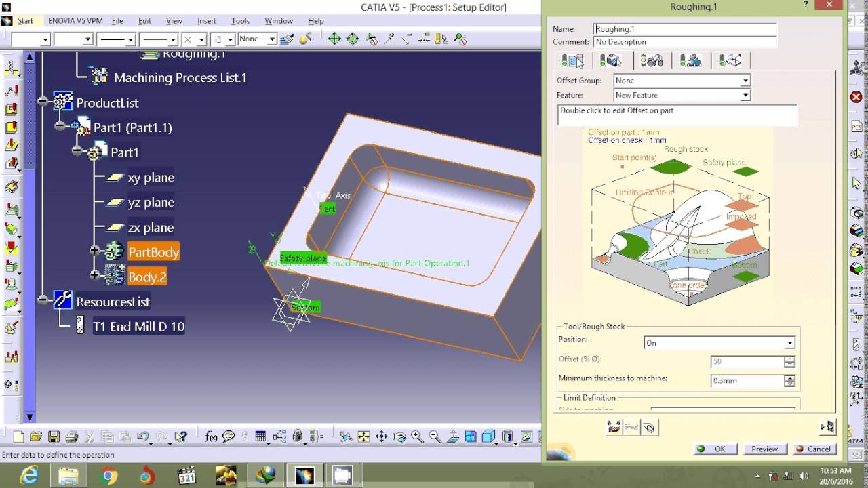Collapse the ProductList tree node
The image size is (868, 488).
[43, 102]
